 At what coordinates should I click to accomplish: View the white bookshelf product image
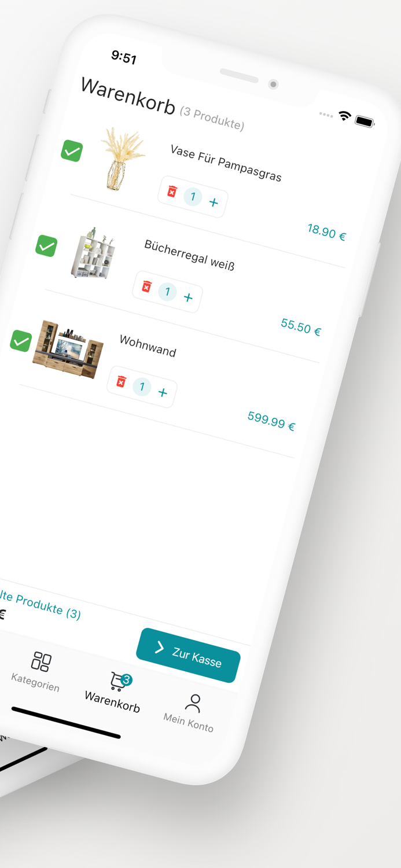(x=94, y=253)
